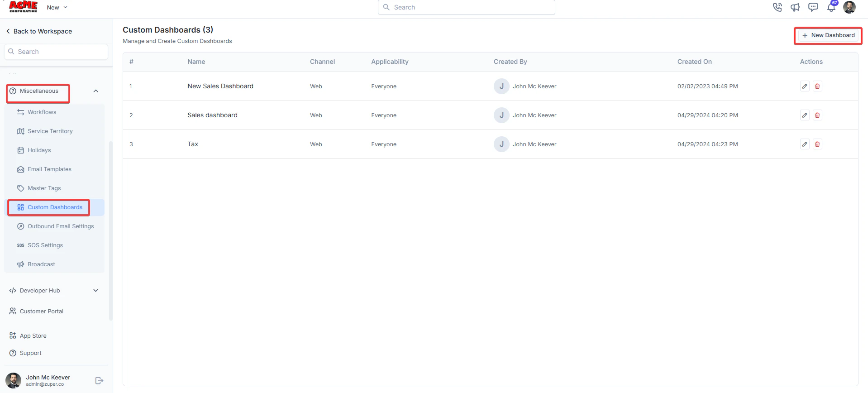Image resolution: width=868 pixels, height=393 pixels.
Task: Click the New Sales Dashboard name
Action: (220, 86)
